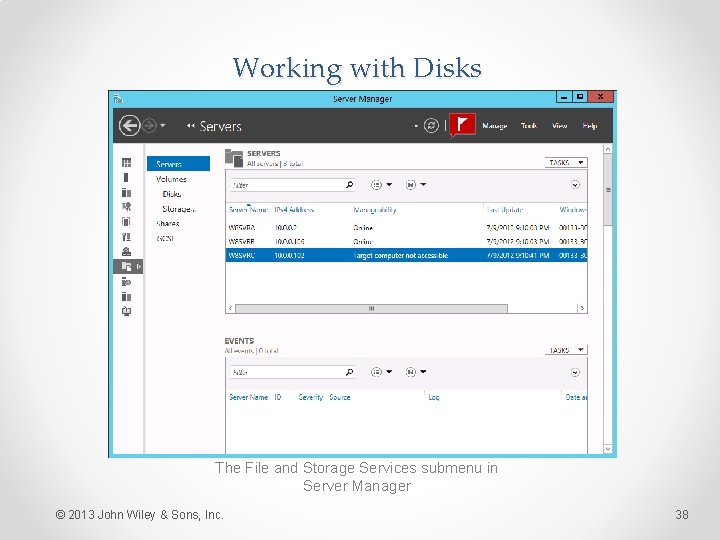Select Servers in the submenu

click(178, 164)
